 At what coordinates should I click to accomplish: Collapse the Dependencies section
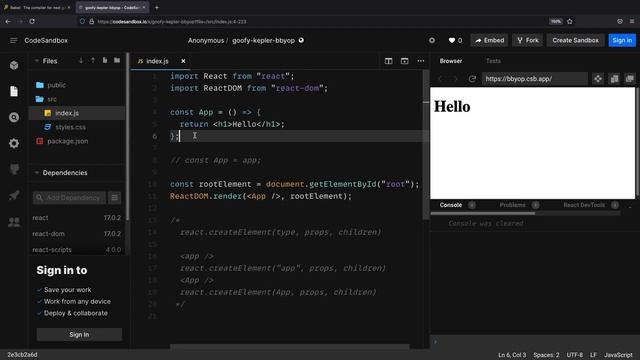click(37, 173)
